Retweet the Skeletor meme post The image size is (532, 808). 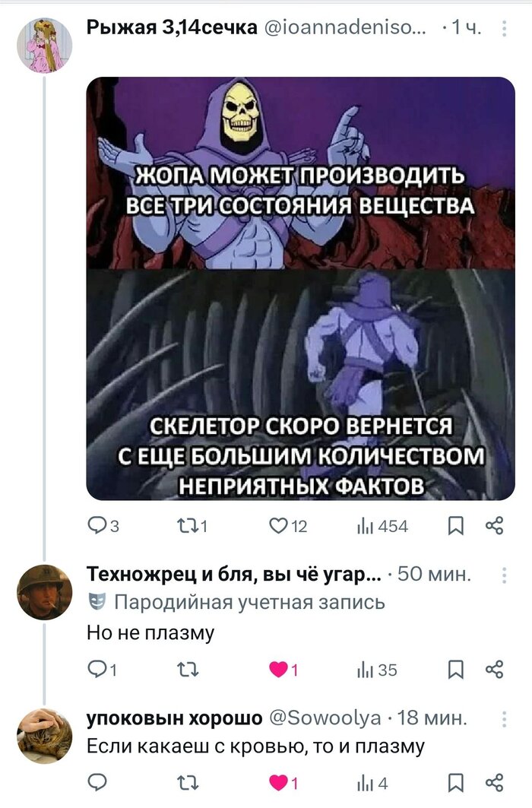tap(195, 526)
